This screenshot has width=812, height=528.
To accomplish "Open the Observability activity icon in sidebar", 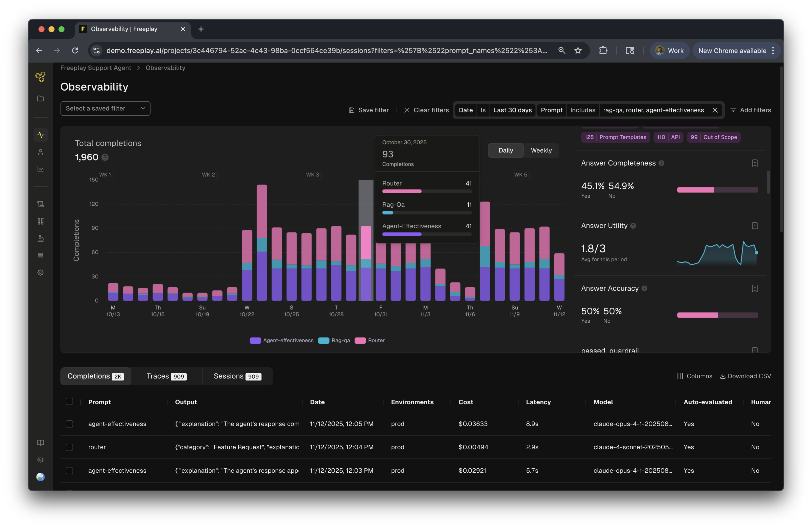I will (40, 135).
